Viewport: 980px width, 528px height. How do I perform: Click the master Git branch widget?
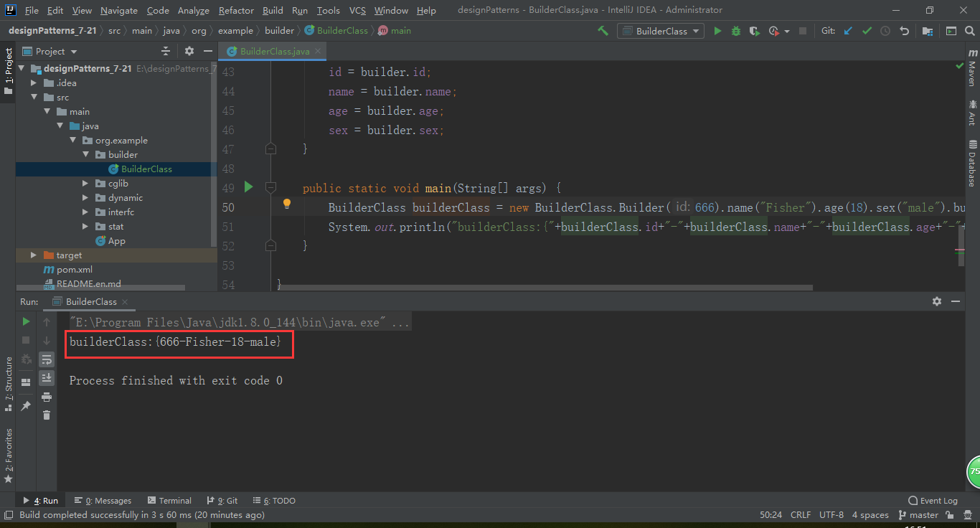918,515
